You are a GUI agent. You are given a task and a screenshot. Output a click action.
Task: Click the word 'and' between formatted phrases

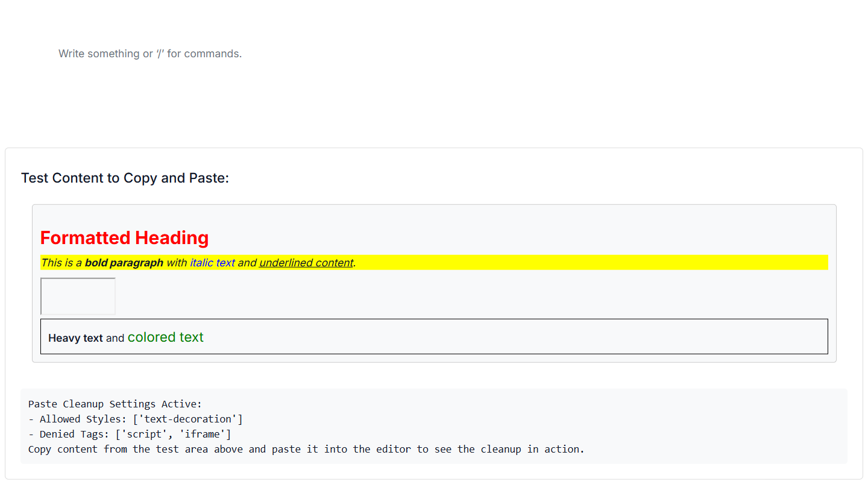(247, 262)
